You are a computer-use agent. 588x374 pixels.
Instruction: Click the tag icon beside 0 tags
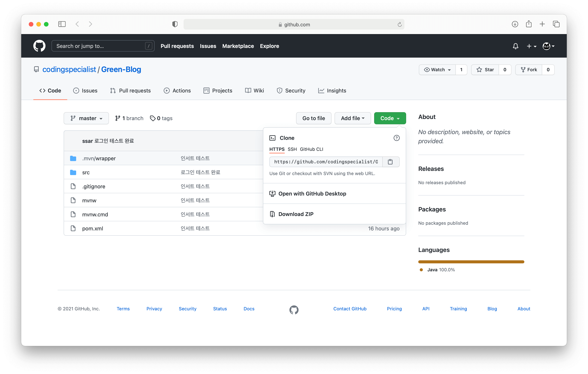153,118
